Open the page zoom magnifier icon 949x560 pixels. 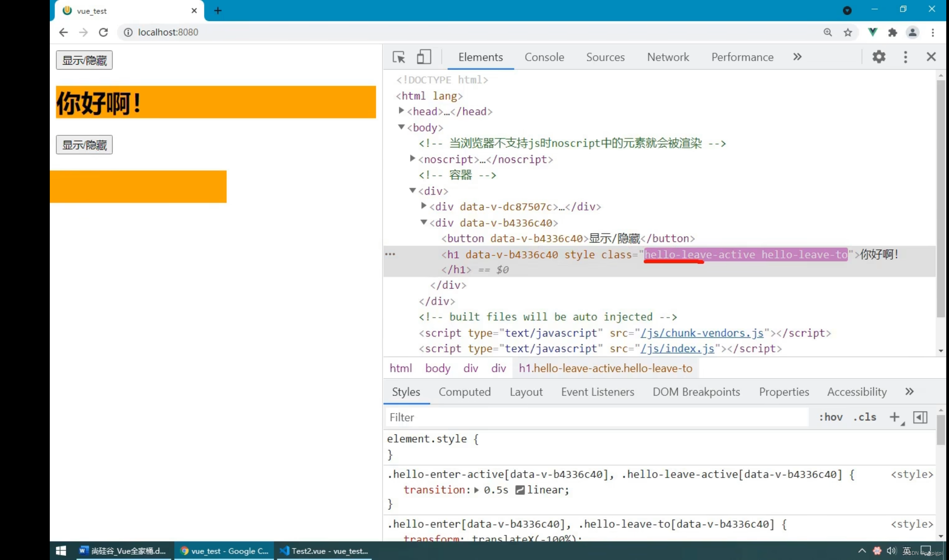[x=828, y=32]
